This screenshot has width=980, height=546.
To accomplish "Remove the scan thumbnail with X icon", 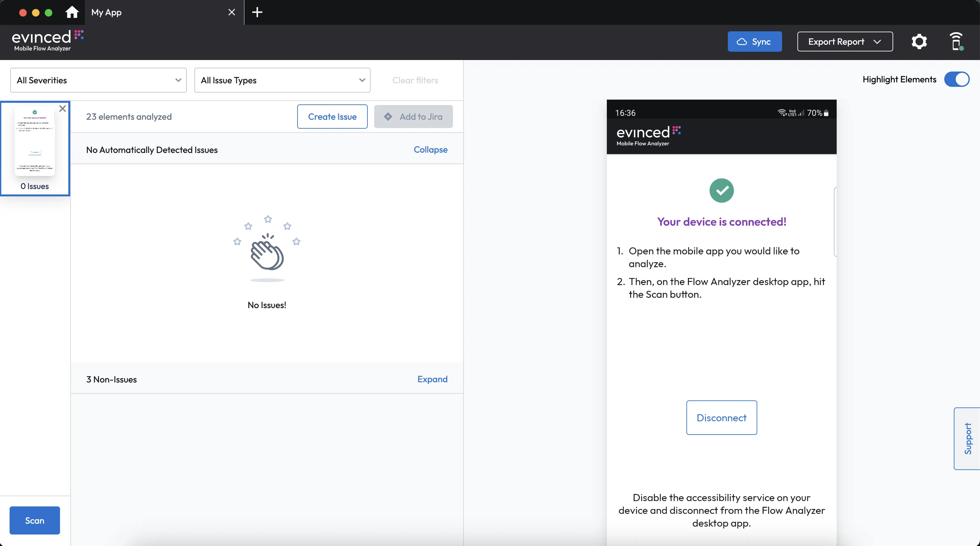I will click(x=63, y=109).
